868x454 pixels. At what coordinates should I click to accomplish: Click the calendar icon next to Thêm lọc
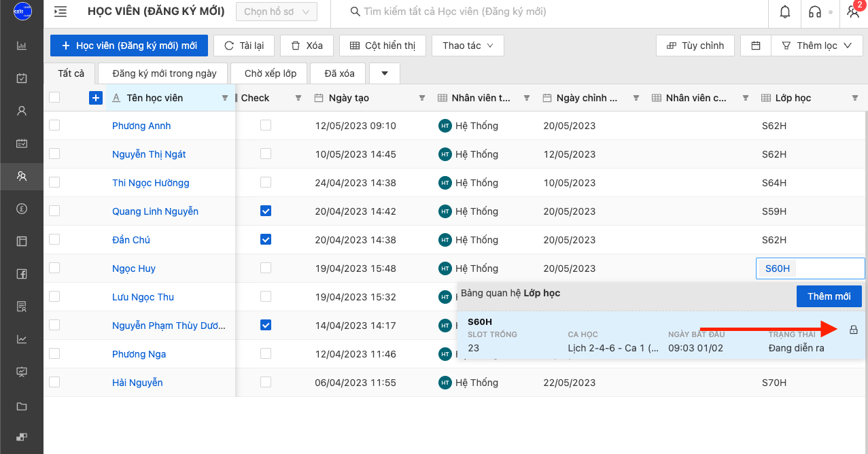(756, 46)
